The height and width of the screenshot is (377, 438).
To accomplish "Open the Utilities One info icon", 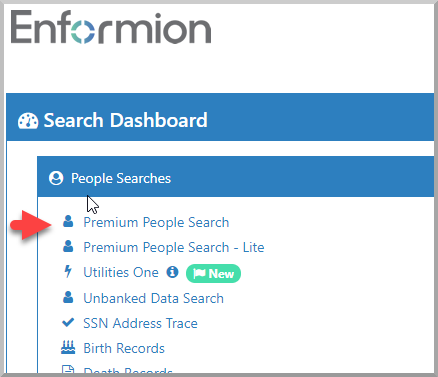I will point(172,272).
